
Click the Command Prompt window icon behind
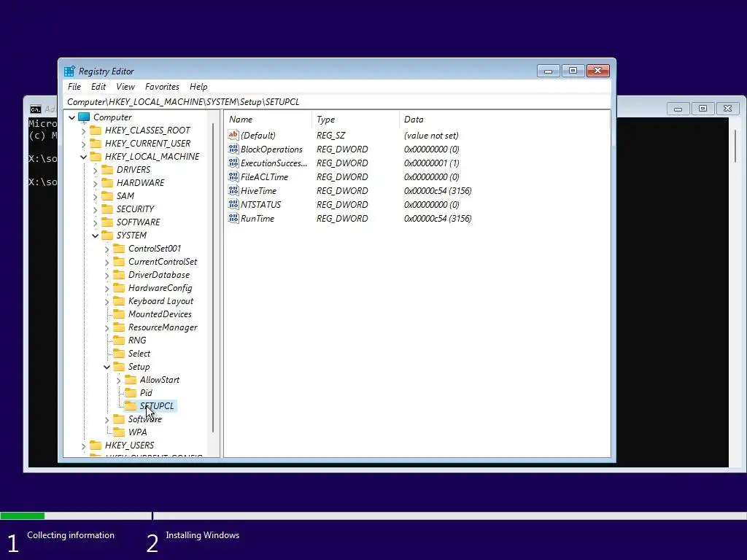pyautogui.click(x=35, y=109)
